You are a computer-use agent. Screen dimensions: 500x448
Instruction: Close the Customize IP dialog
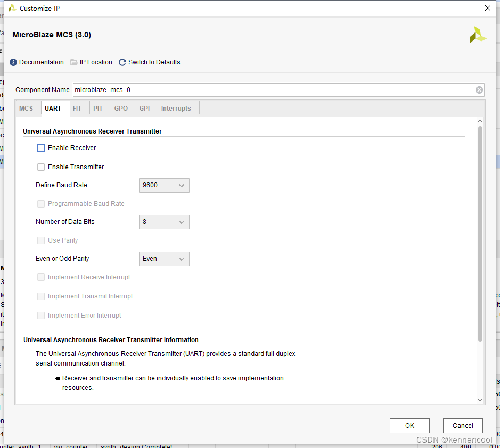pos(488,8)
